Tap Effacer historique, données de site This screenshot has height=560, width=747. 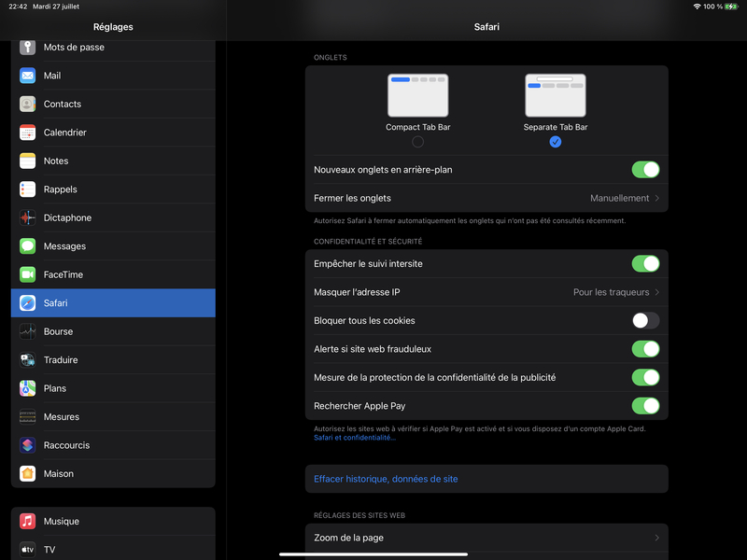tap(486, 479)
